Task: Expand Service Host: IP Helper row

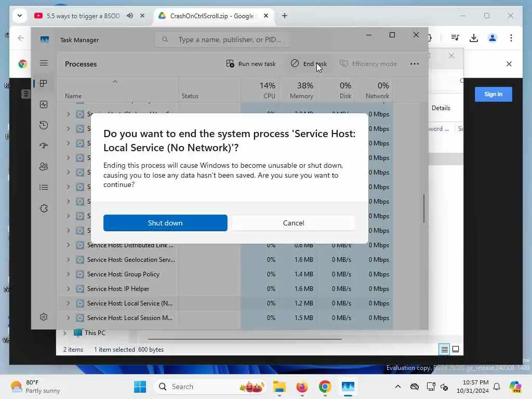Action: (x=68, y=289)
